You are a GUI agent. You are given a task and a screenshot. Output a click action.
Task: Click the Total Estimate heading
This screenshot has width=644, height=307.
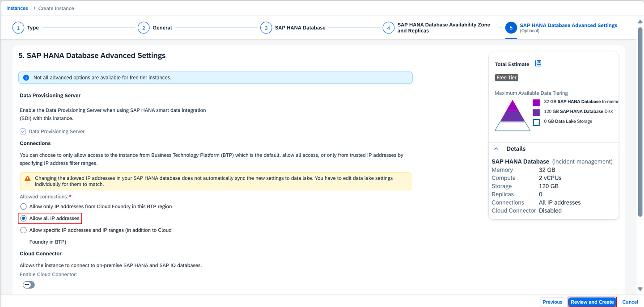pyautogui.click(x=512, y=64)
